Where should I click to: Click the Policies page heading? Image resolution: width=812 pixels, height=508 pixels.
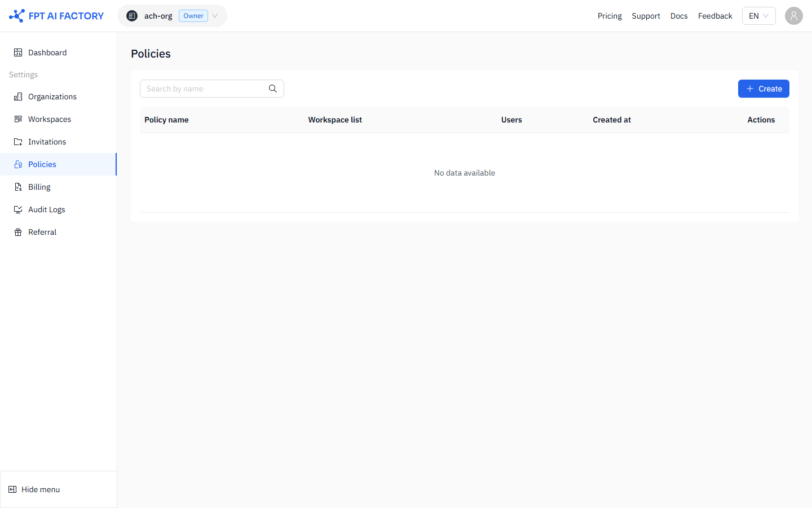151,54
